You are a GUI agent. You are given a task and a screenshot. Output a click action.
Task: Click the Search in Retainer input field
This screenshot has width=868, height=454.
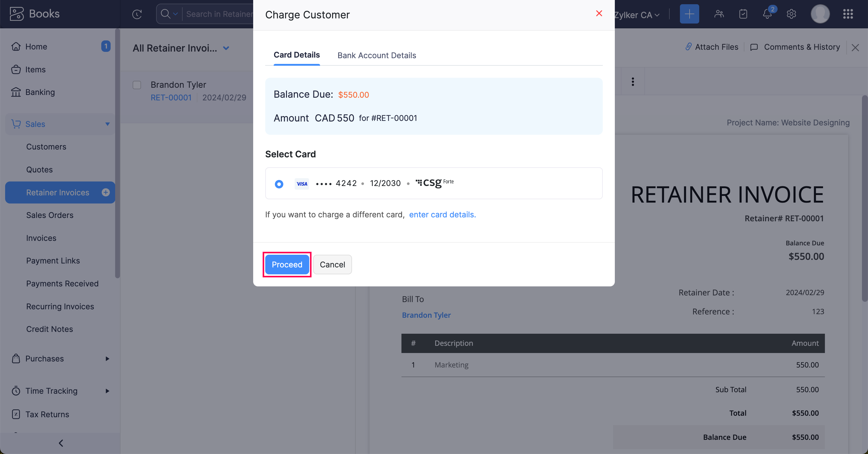(x=219, y=14)
